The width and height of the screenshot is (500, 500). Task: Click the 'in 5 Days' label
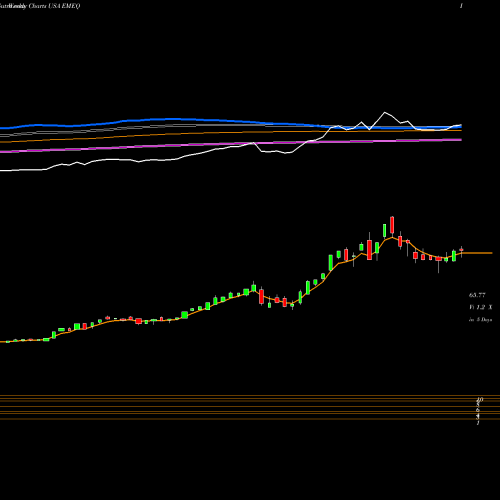point(480,319)
